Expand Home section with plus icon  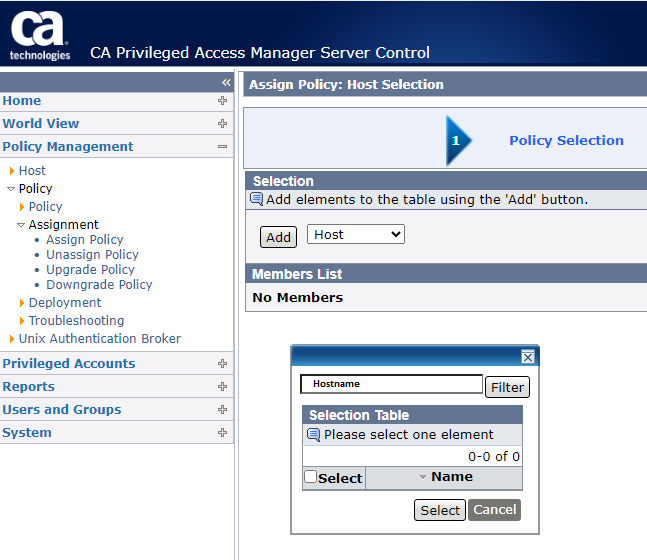[222, 101]
